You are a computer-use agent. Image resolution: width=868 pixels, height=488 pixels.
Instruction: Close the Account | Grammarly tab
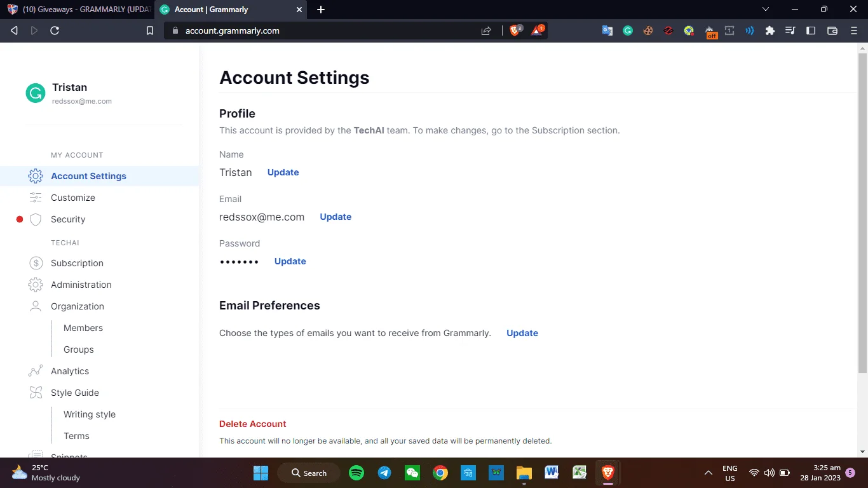tap(300, 10)
